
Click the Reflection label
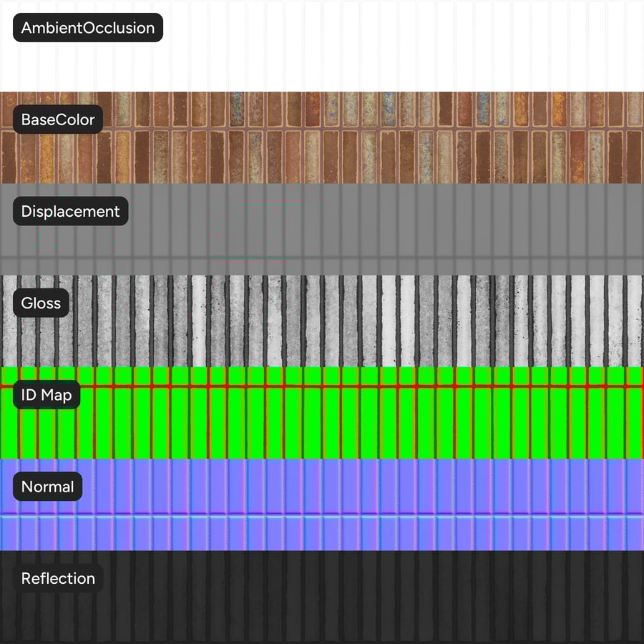coord(58,578)
